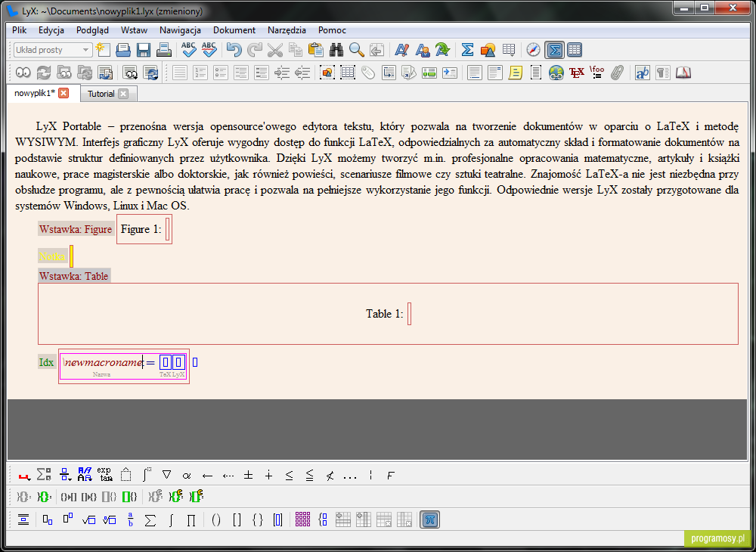756x552 pixels.
Task: Apply emphasized text style icon
Action: point(401,50)
